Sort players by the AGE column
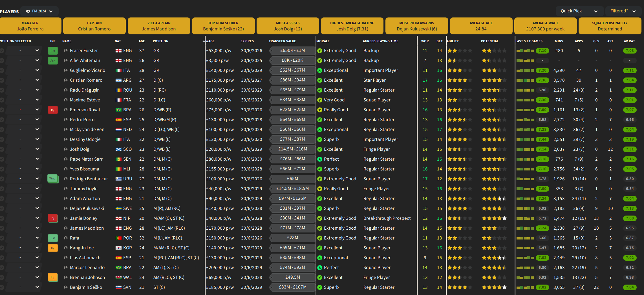The height and width of the screenshot is (295, 644). (142, 41)
